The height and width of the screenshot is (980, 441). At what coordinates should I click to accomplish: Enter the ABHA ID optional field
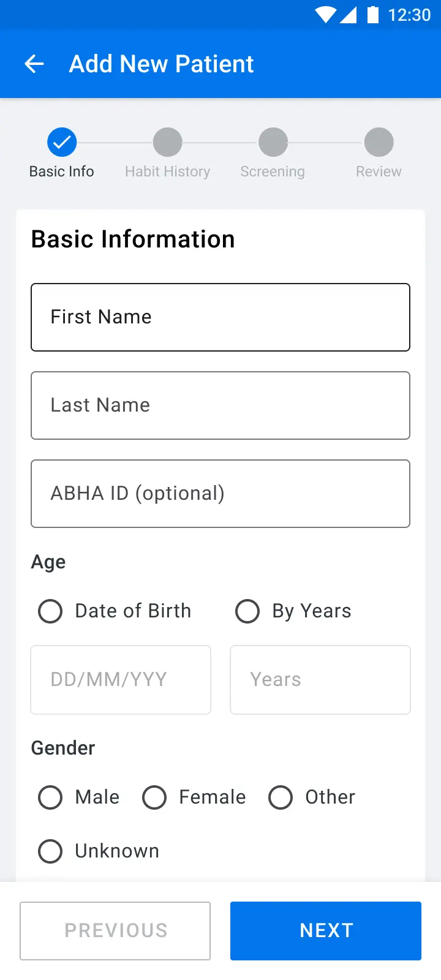coord(221,494)
